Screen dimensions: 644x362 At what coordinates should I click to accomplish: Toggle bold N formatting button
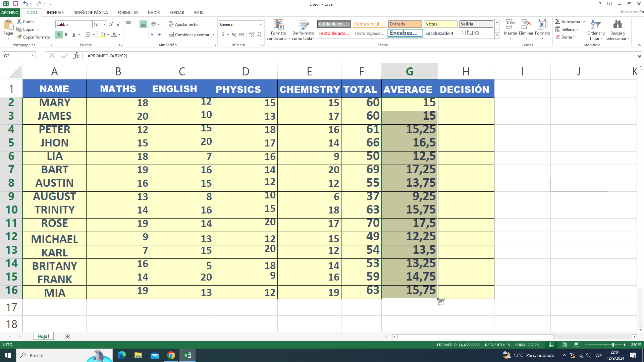(x=59, y=35)
